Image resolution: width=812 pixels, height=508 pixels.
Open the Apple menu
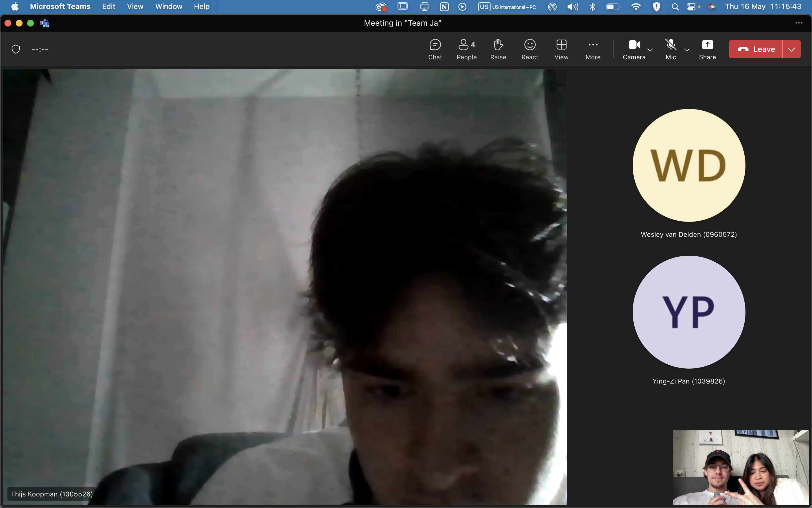point(15,6)
